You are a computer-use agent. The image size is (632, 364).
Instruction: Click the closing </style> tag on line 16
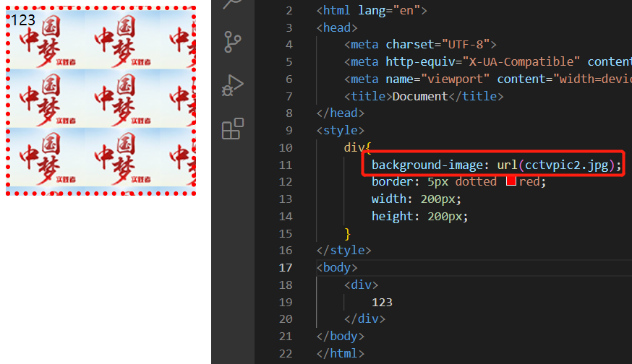(x=343, y=250)
